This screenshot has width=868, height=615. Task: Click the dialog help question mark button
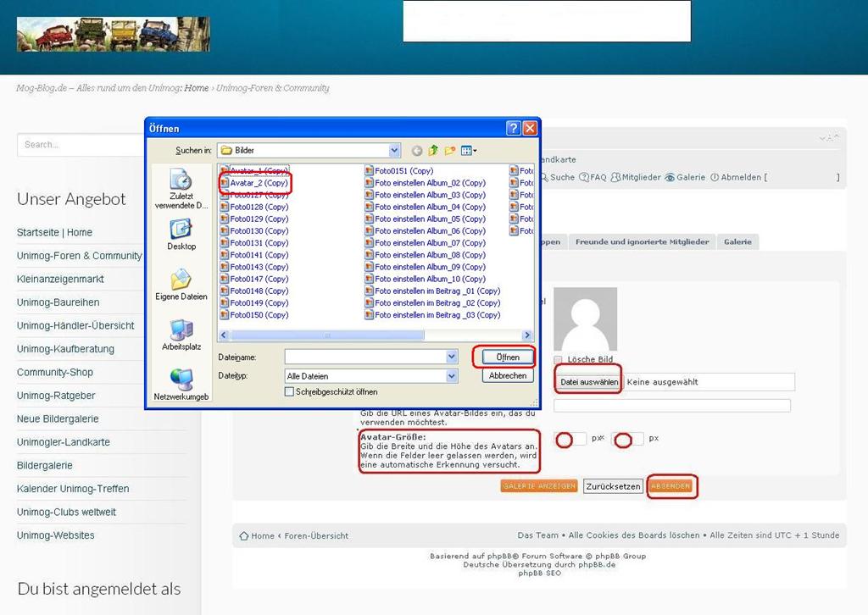513,129
